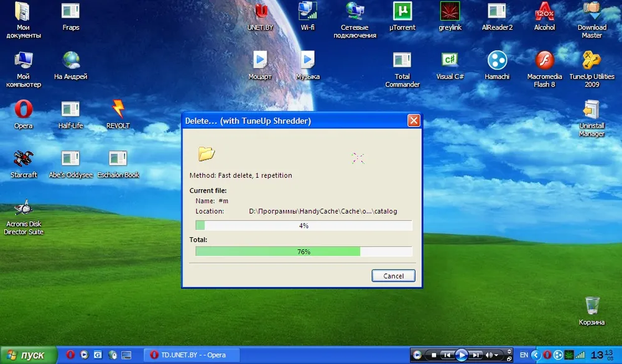Click Cancel in the TuneUp Shredder dialog
This screenshot has height=364, width=622.
coord(393,276)
